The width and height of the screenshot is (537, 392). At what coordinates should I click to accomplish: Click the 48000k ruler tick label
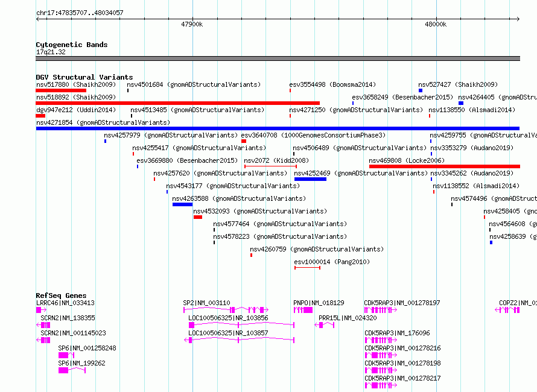pos(436,24)
